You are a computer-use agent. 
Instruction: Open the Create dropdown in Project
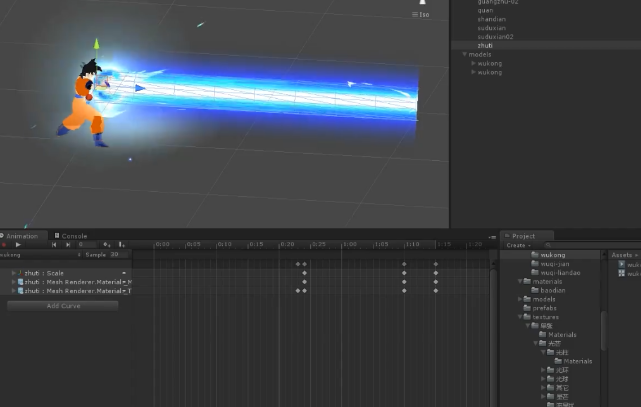pyautogui.click(x=518, y=245)
